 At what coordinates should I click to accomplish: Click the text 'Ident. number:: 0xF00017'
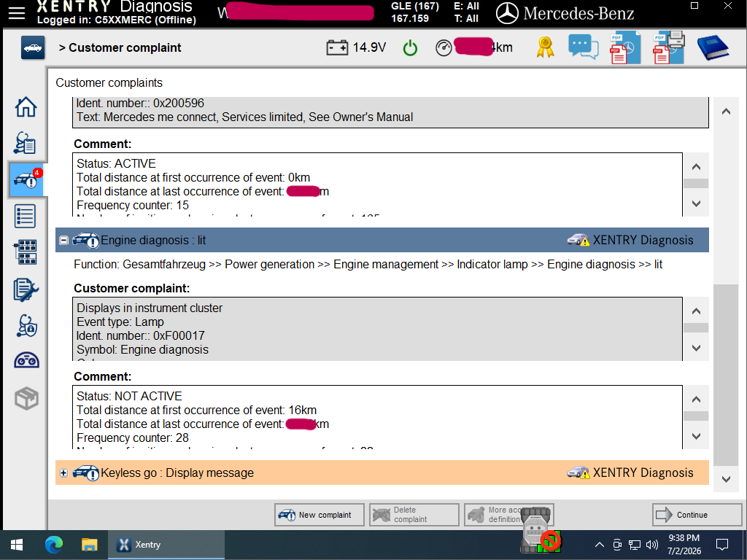click(x=141, y=335)
